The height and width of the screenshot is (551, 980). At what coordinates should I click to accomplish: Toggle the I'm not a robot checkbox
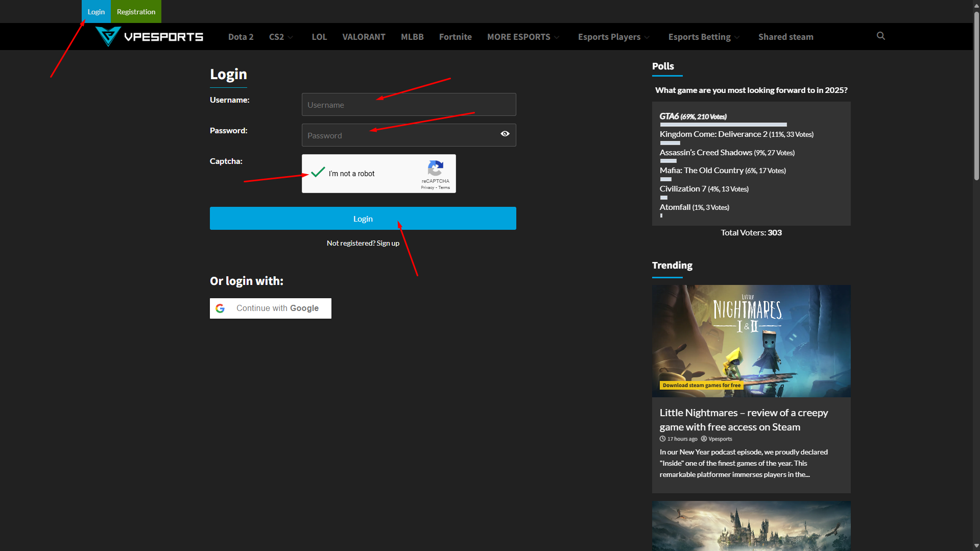tap(318, 173)
